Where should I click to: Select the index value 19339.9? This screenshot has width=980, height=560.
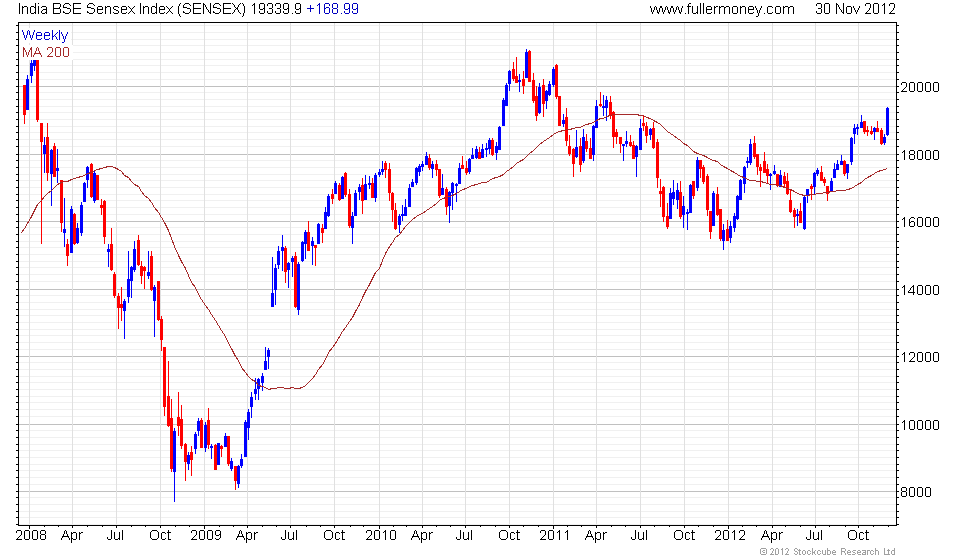click(276, 9)
